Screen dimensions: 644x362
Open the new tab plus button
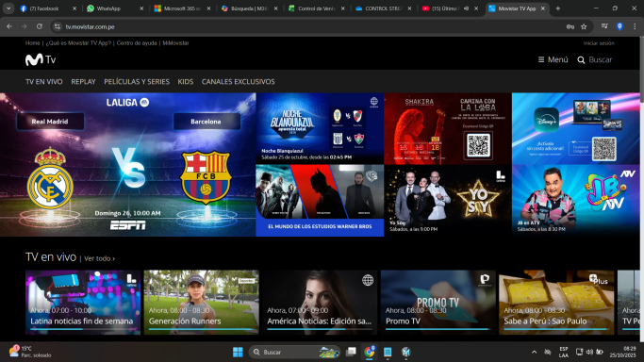(x=558, y=8)
